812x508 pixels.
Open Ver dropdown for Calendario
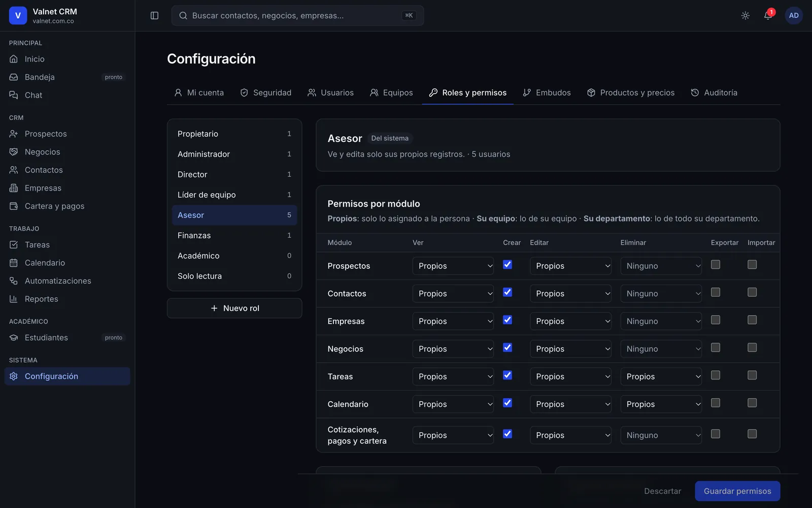click(453, 404)
